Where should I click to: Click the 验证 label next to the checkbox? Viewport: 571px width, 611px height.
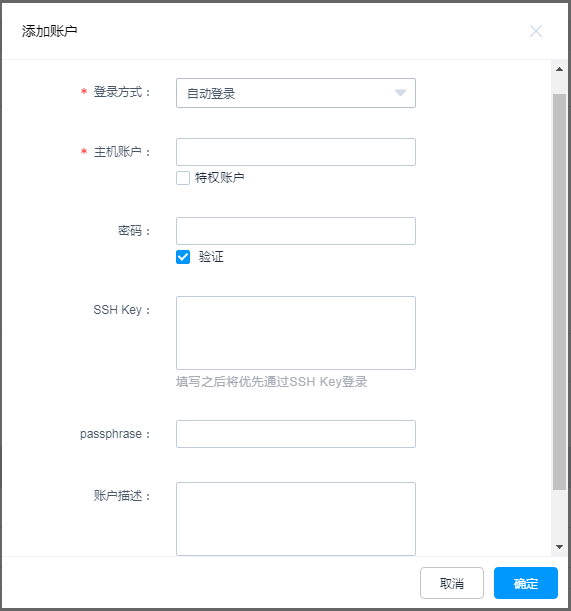coord(211,257)
